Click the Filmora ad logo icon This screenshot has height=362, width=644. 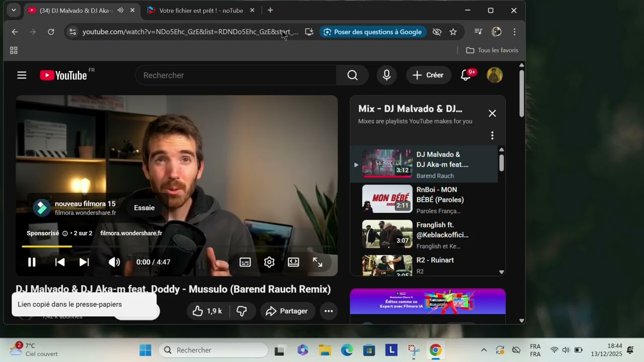click(42, 208)
